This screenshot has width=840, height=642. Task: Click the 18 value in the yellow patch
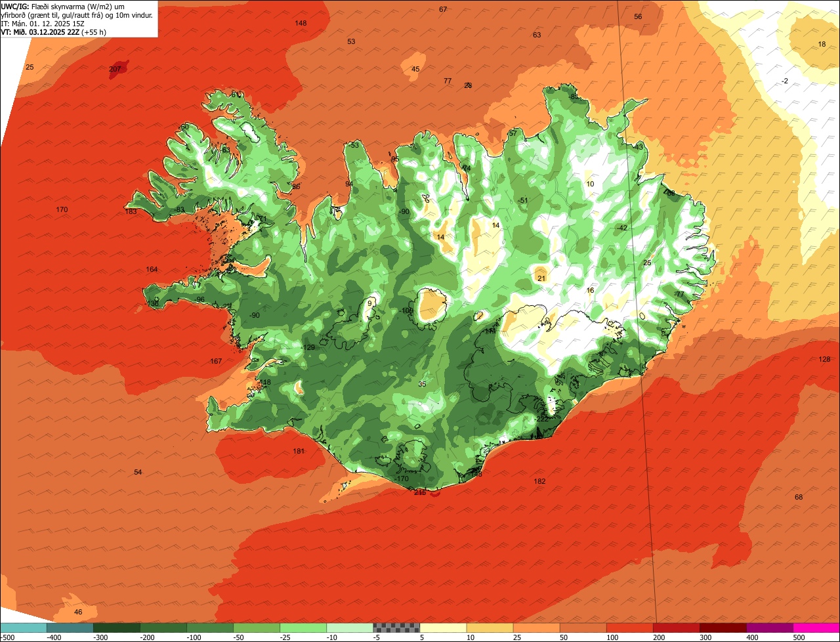[x=822, y=44]
